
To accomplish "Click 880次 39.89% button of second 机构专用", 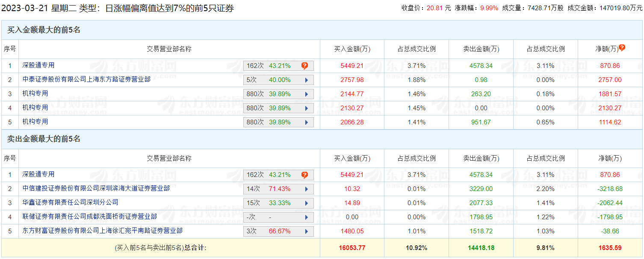I will point(274,108).
